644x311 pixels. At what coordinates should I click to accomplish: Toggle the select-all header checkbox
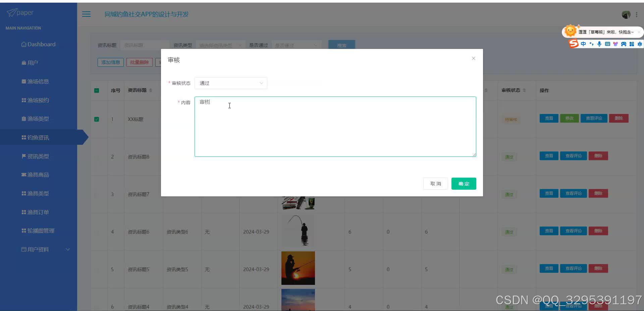97,90
